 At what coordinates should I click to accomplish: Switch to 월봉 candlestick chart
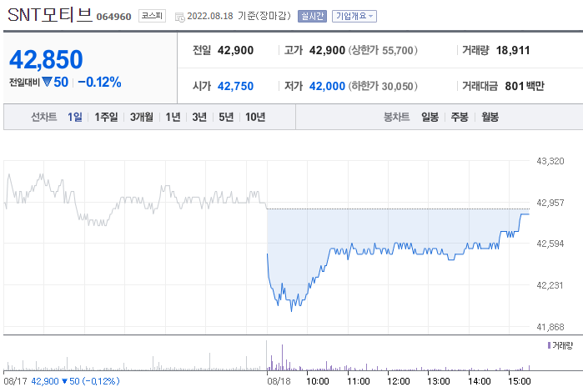pos(490,117)
